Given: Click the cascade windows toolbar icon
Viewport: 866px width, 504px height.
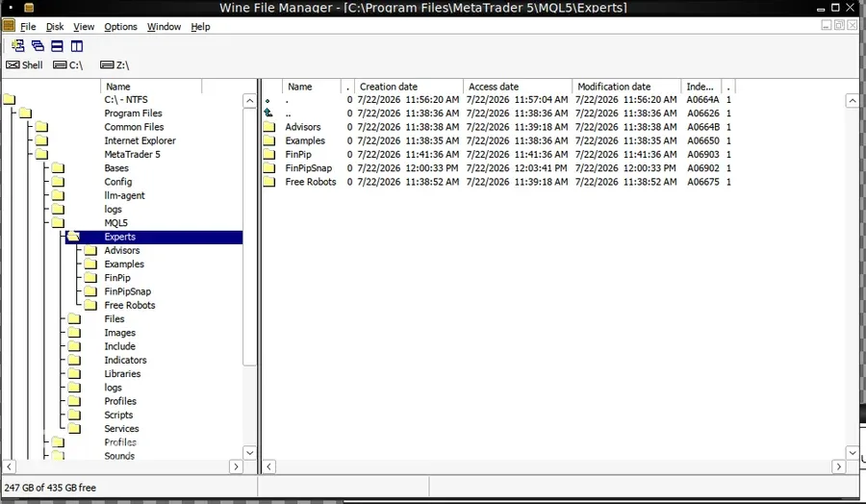Looking at the screenshot, I should coord(38,46).
